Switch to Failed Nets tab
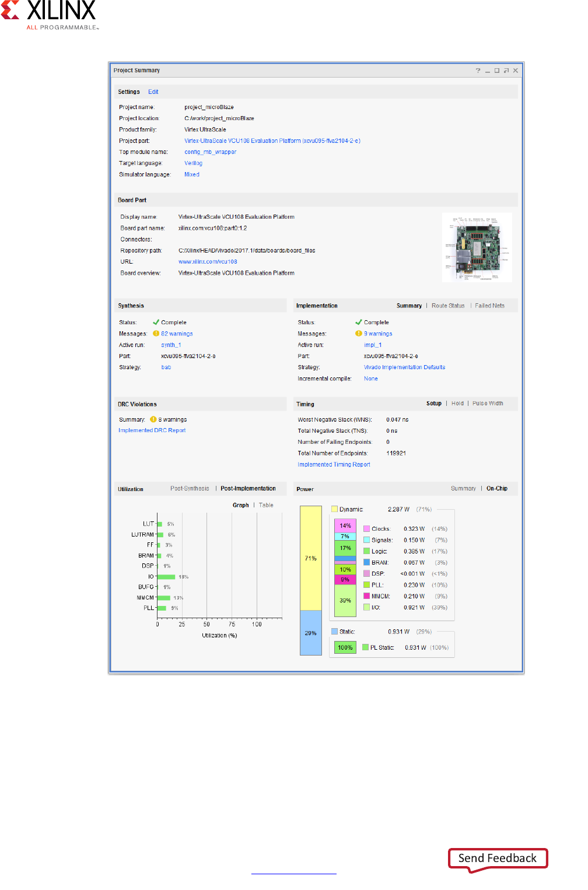The image size is (588, 890). coord(490,306)
